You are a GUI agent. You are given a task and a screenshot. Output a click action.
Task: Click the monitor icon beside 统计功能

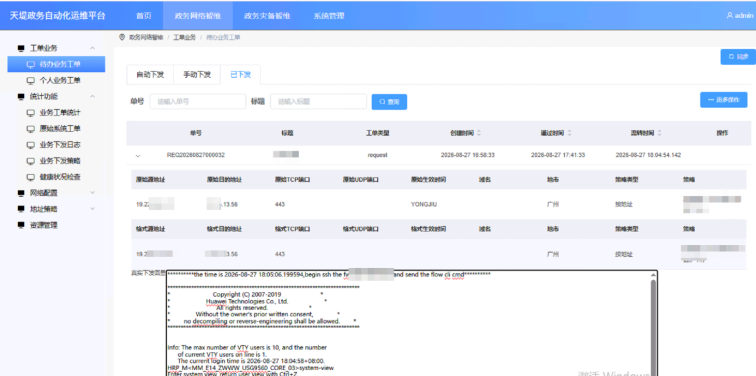pyautogui.click(x=21, y=96)
